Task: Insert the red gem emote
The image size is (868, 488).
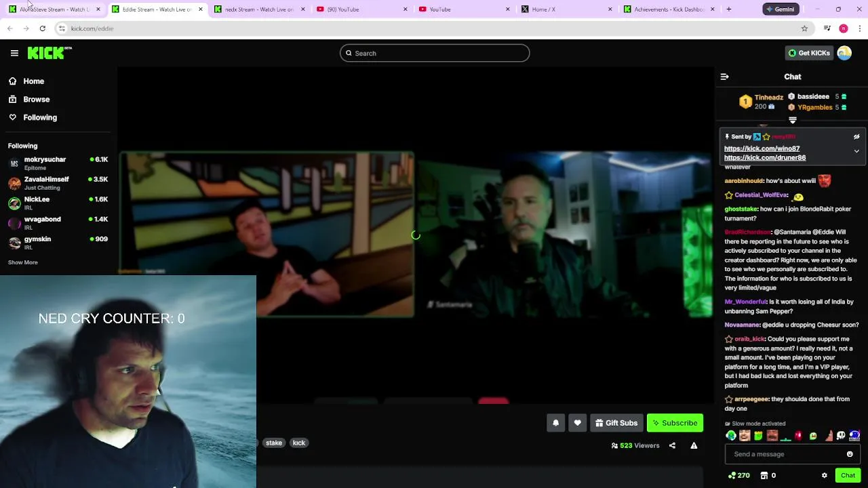Action: coord(799,436)
